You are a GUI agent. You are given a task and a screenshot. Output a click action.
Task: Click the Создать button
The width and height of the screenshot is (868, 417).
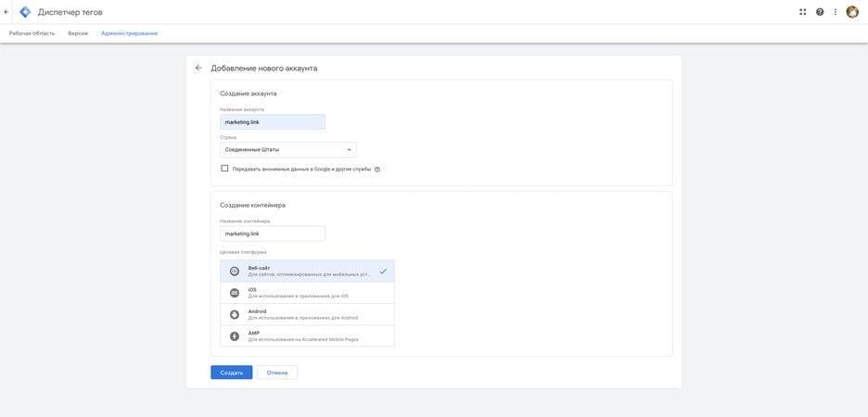(x=232, y=373)
